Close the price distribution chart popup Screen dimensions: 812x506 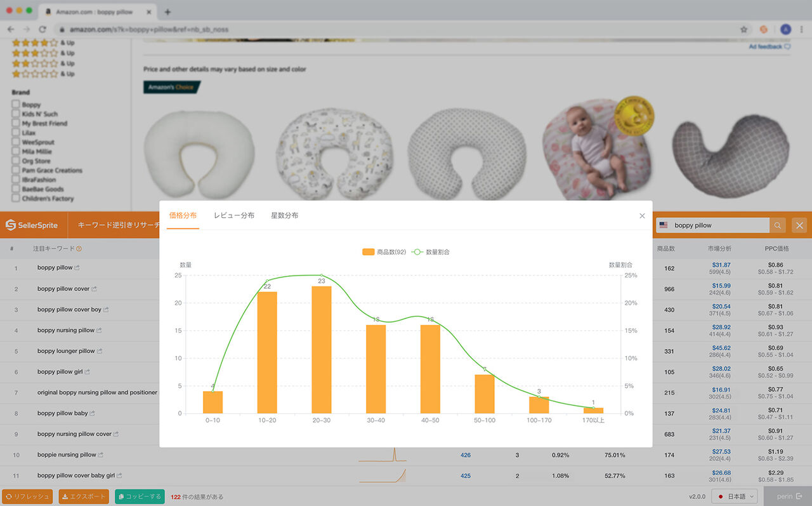click(x=642, y=216)
